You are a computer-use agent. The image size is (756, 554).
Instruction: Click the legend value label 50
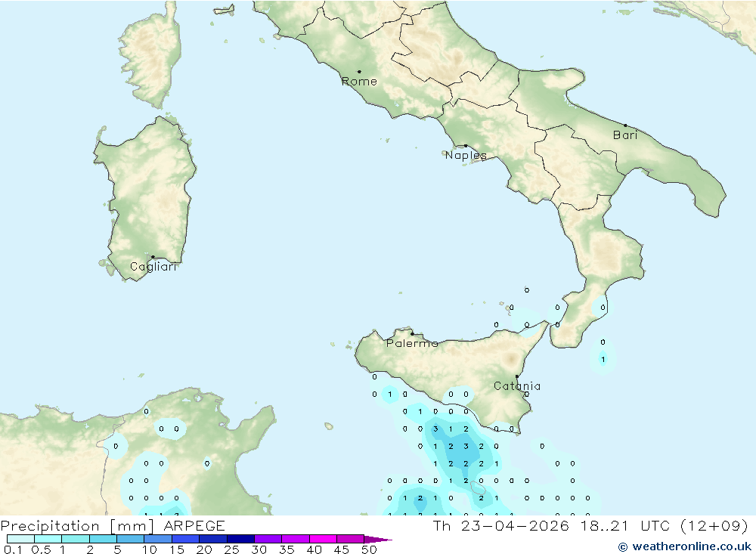[369, 549]
